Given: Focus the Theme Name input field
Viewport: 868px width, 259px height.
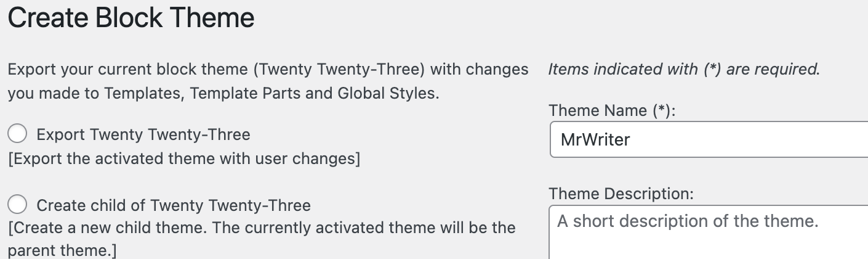Looking at the screenshot, I should click(x=709, y=139).
